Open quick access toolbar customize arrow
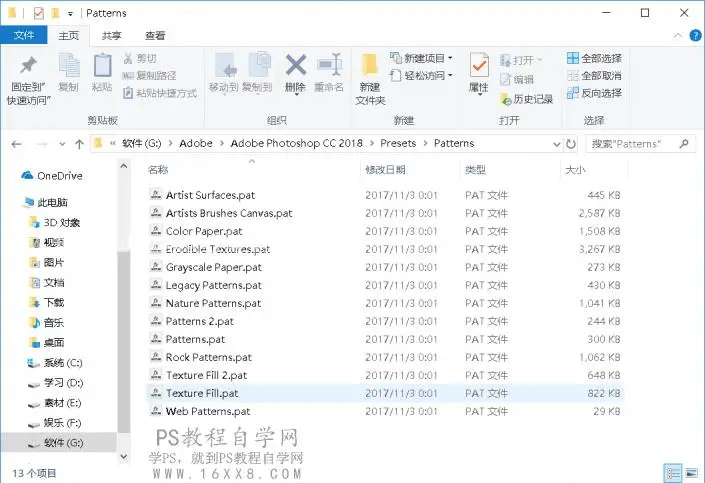705x483 pixels. click(x=71, y=14)
